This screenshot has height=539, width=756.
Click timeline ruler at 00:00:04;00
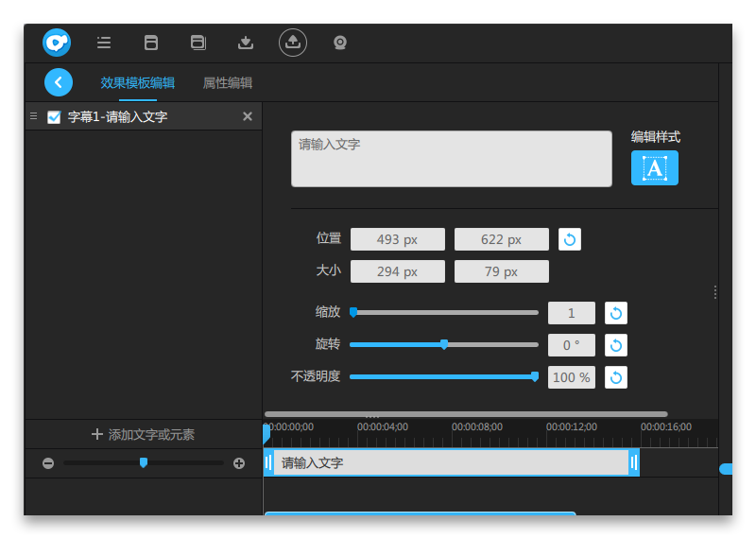point(383,427)
